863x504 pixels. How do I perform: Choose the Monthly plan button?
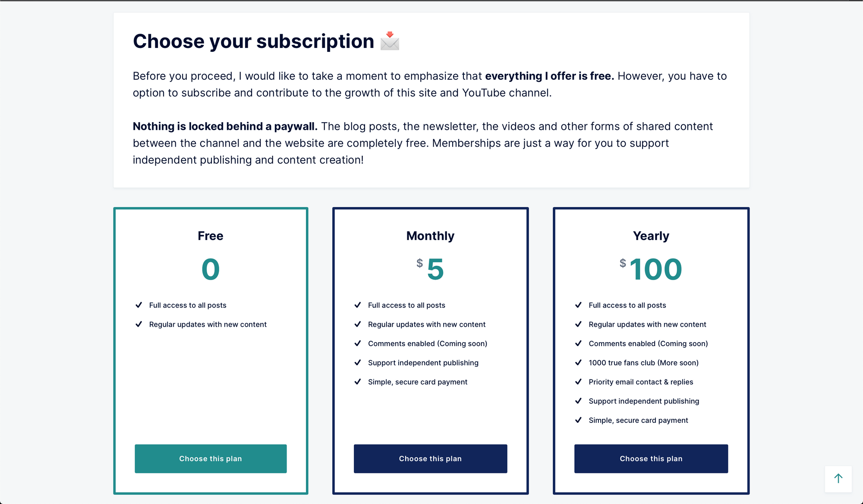coord(430,459)
